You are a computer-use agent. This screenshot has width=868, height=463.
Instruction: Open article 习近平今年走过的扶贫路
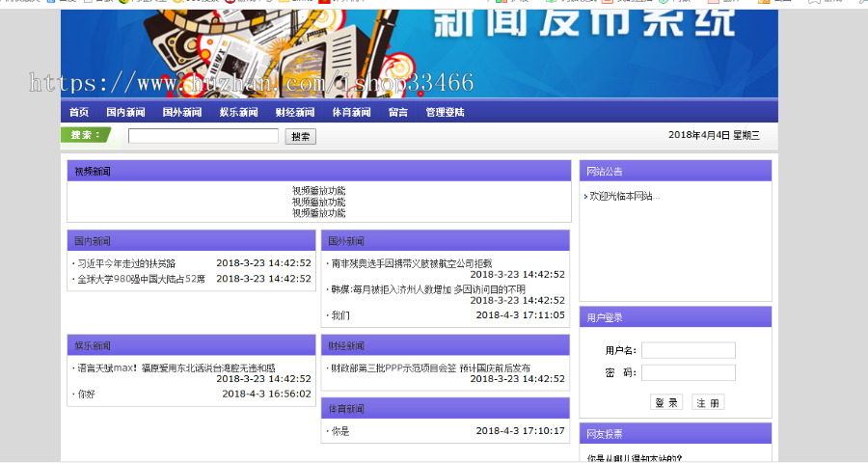(x=126, y=263)
